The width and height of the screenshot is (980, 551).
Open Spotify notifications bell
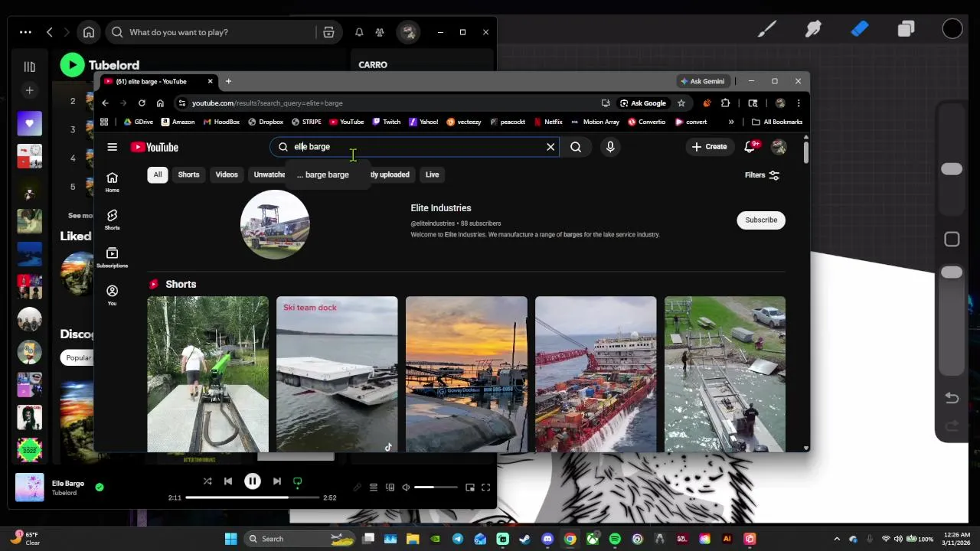tap(359, 32)
